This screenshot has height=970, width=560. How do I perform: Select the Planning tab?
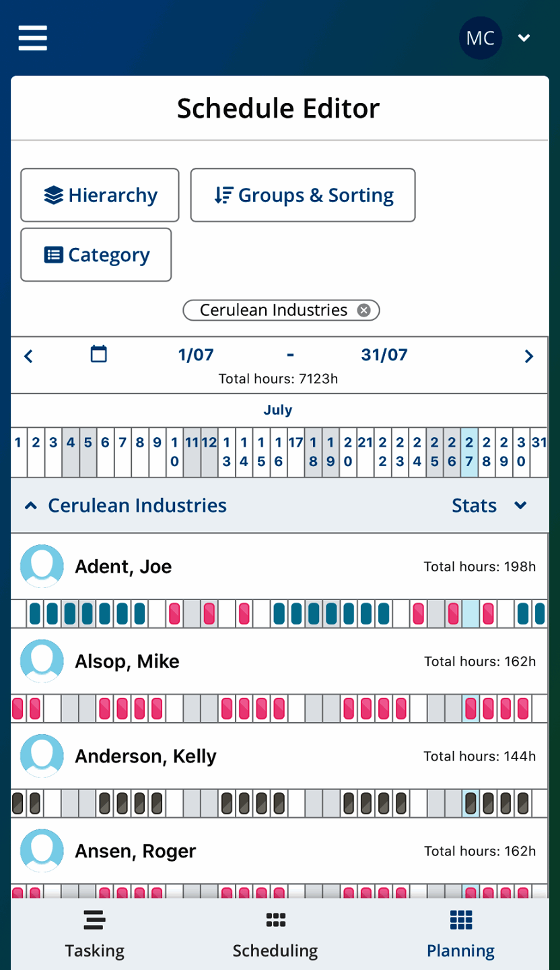click(460, 934)
